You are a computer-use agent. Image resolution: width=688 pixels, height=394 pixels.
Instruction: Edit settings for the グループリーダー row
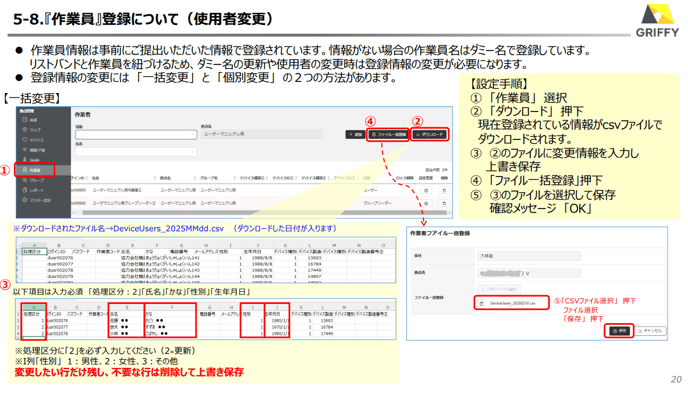point(426,203)
